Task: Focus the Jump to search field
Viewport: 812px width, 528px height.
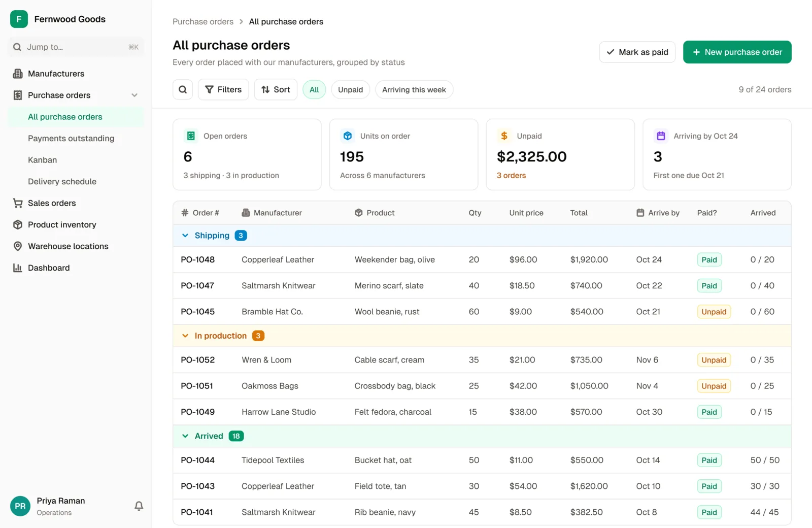Action: [x=76, y=47]
